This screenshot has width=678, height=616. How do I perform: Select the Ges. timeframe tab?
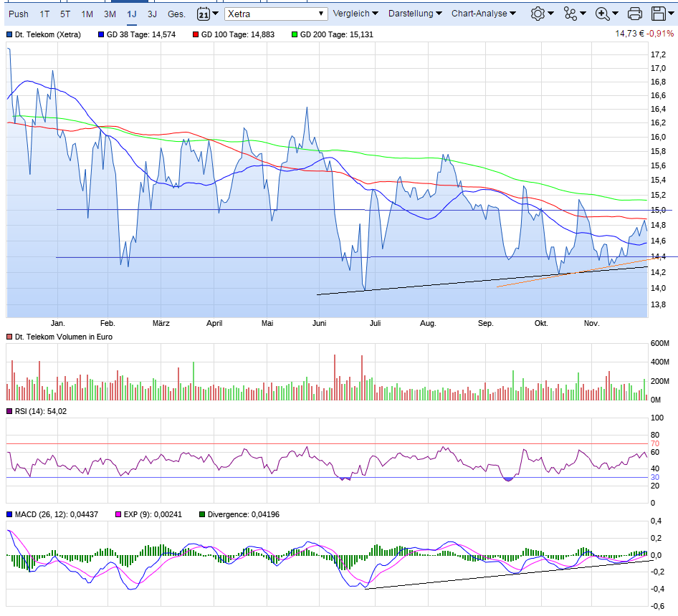[176, 14]
